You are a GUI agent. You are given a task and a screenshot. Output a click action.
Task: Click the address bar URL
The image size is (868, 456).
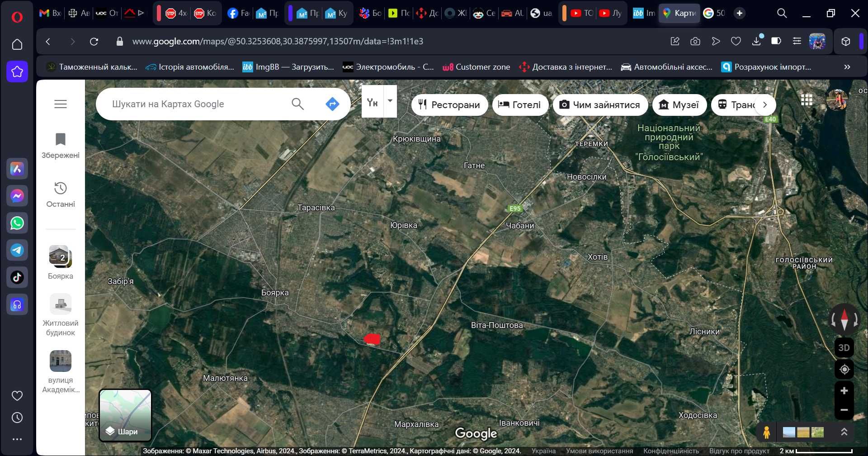click(x=278, y=42)
